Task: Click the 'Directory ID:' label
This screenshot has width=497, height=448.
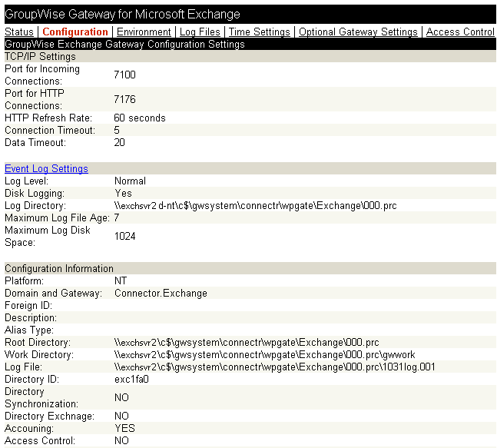Action: tap(32, 379)
